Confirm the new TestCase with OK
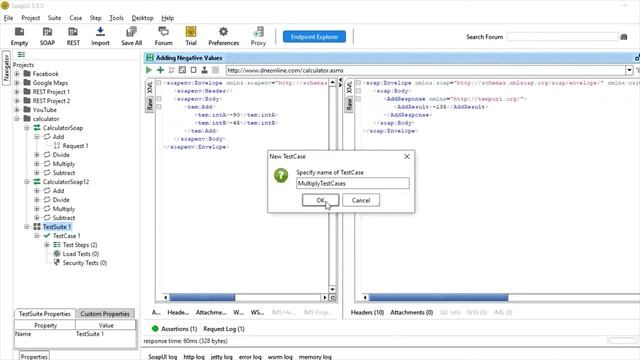The image size is (640, 360). click(320, 200)
